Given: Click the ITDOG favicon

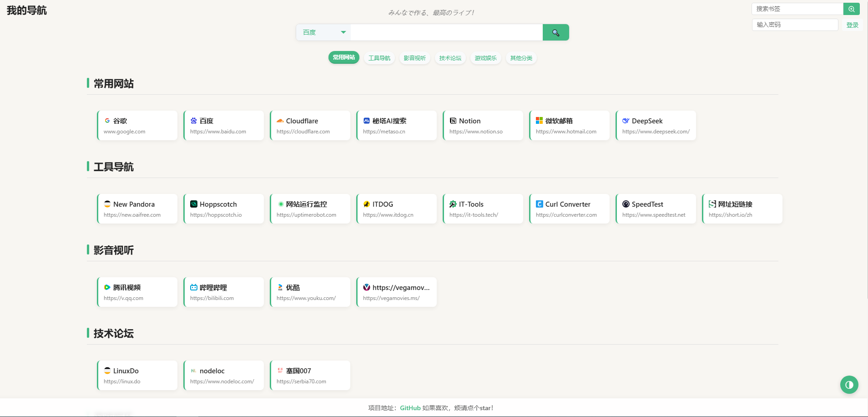Looking at the screenshot, I should (x=367, y=204).
